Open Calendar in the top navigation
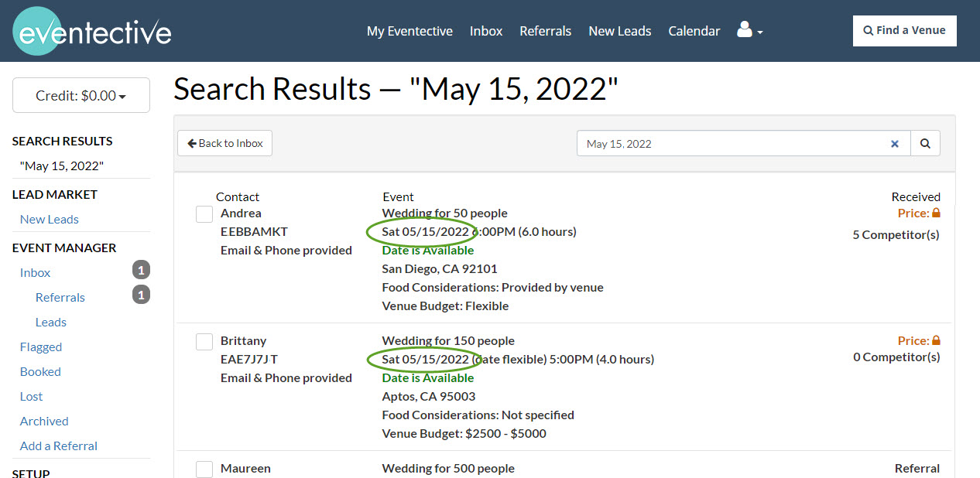The height and width of the screenshot is (478, 980). [x=694, y=31]
